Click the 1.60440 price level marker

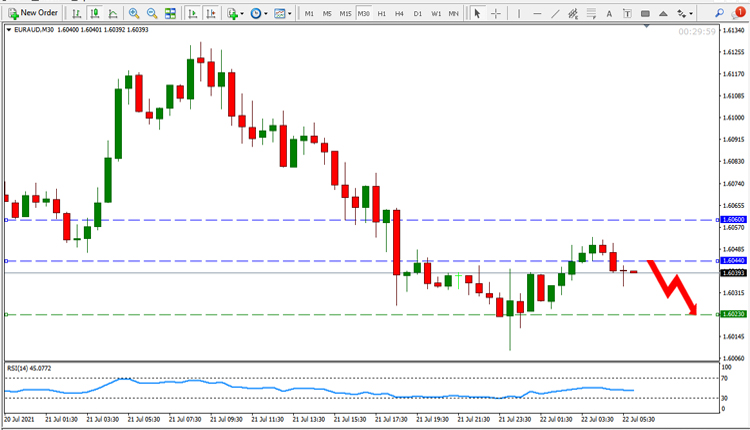732,260
